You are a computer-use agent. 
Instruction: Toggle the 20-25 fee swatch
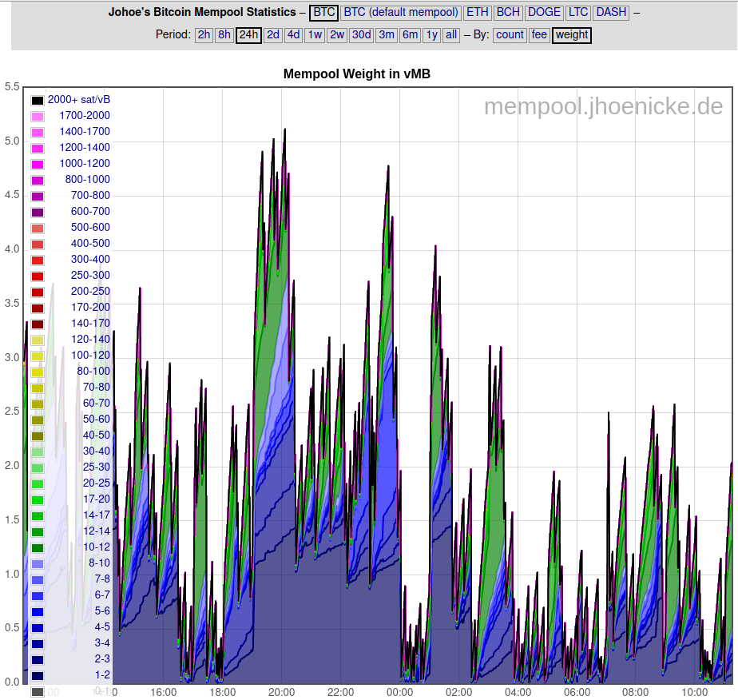pyautogui.click(x=38, y=484)
